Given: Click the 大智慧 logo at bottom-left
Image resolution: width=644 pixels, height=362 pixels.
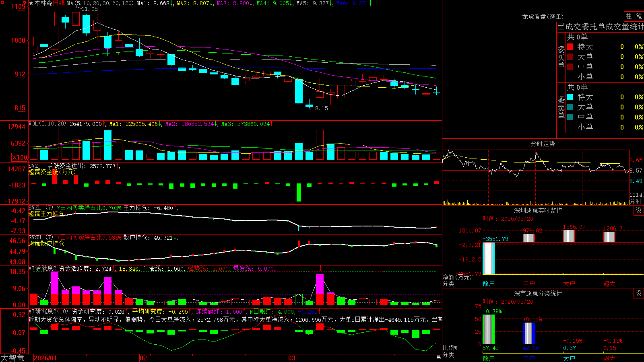Looking at the screenshot, I should pyautogui.click(x=12, y=358).
